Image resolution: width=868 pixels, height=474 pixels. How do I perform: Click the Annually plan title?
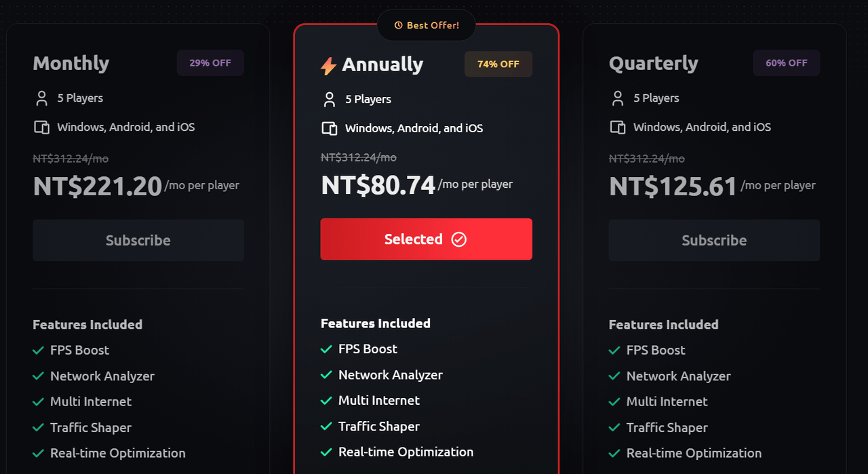pyautogui.click(x=382, y=64)
